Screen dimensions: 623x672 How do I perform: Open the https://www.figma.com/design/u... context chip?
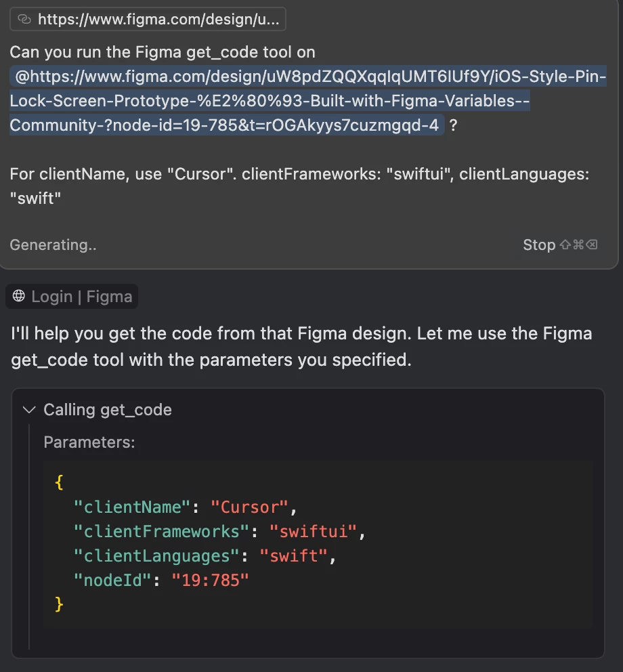pos(148,19)
